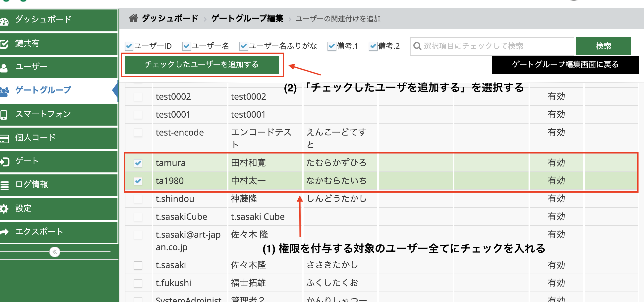Collapse the sidebar with double-chevron button
Screen dimensions: 644x302
click(55, 252)
